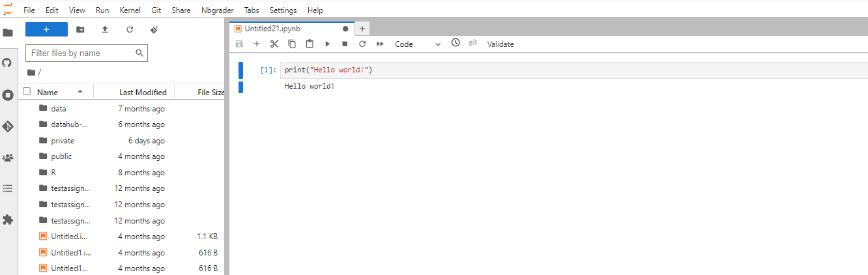Open the Settings menu
The height and width of the screenshot is (275, 868).
coord(283,10)
